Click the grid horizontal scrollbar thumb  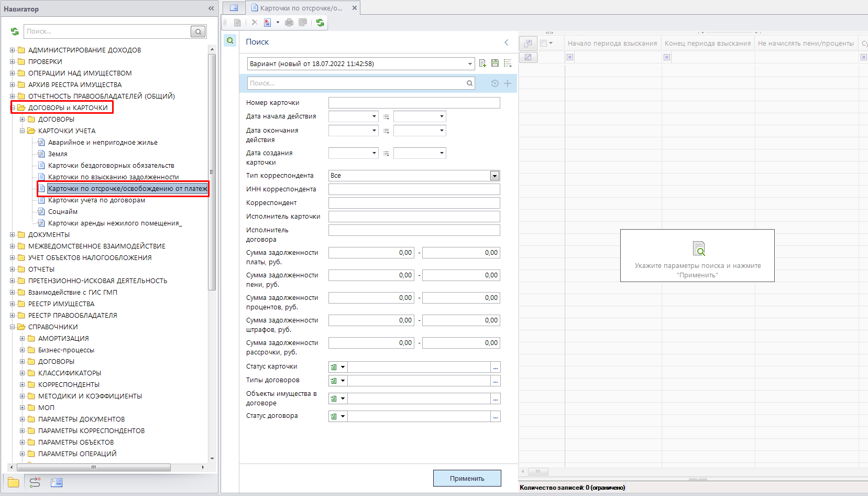pos(537,471)
